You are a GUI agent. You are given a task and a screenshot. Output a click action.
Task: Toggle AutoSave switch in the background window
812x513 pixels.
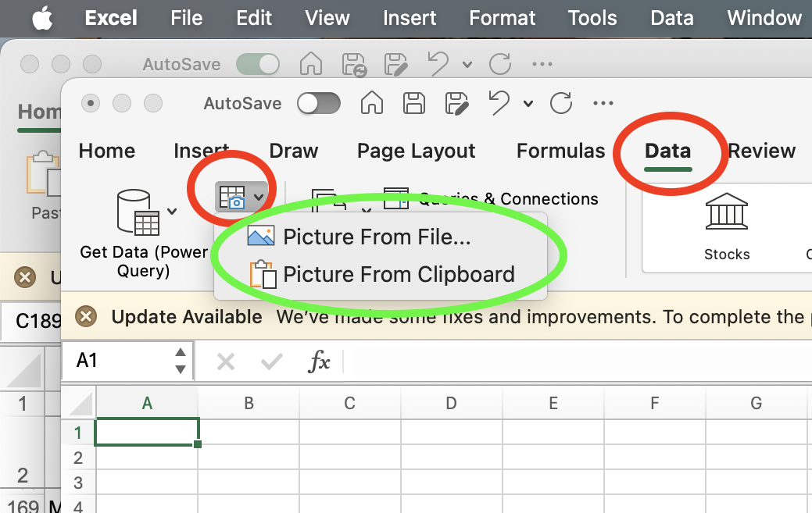tap(258, 65)
